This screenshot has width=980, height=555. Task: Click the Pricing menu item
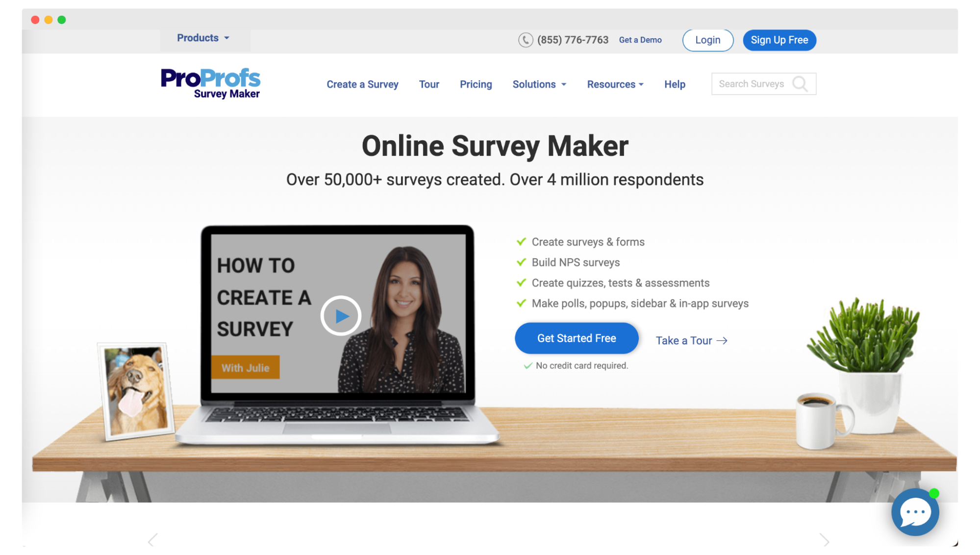[475, 84]
